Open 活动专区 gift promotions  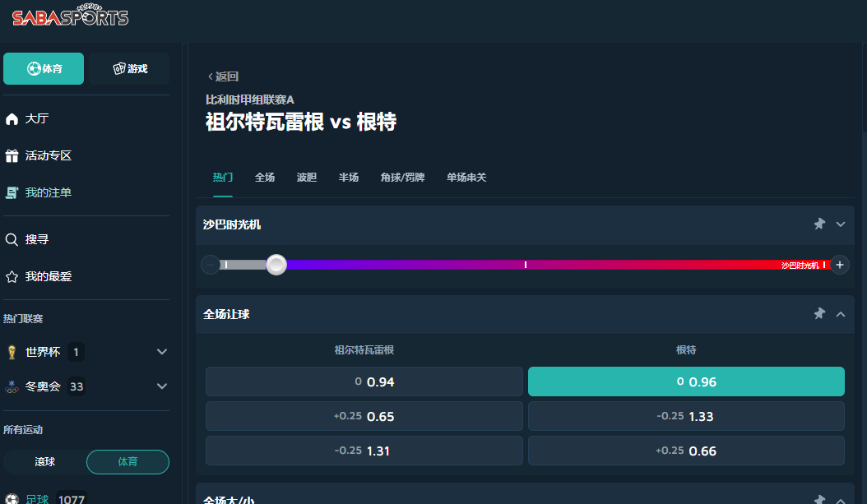tap(48, 155)
